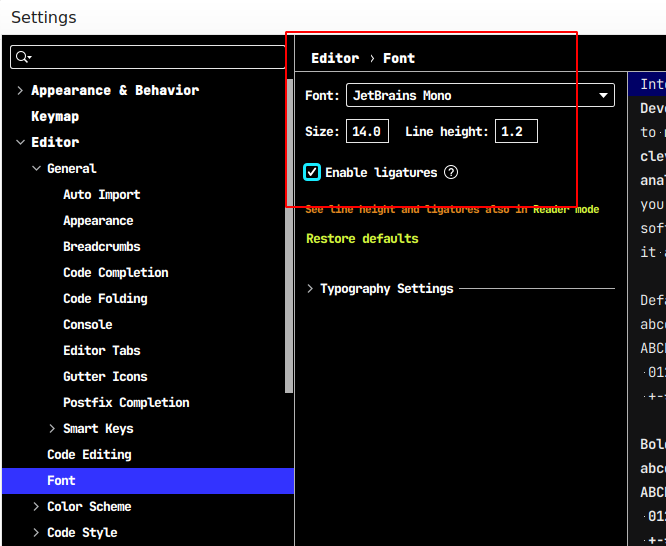Expand the Code Style node
The width and height of the screenshot is (666, 546).
point(36,532)
